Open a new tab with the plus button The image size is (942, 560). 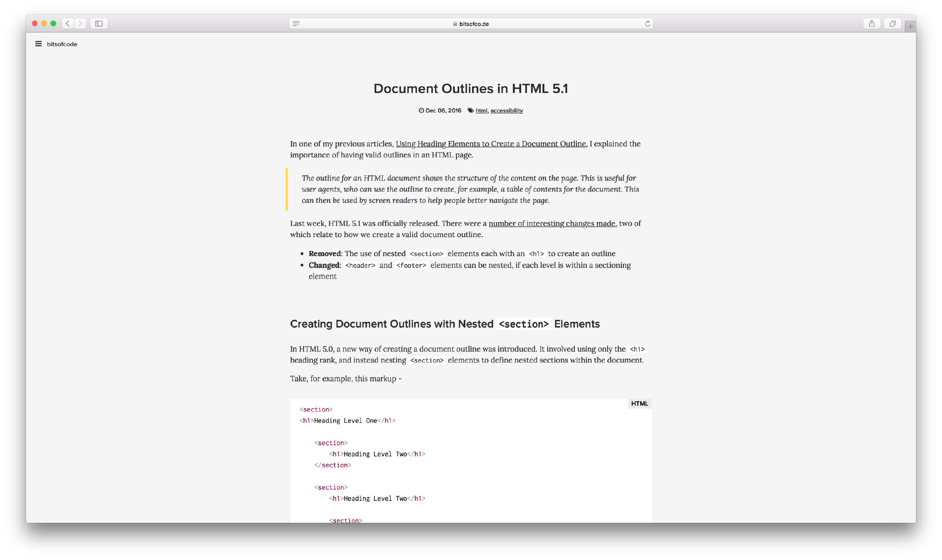[x=910, y=26]
